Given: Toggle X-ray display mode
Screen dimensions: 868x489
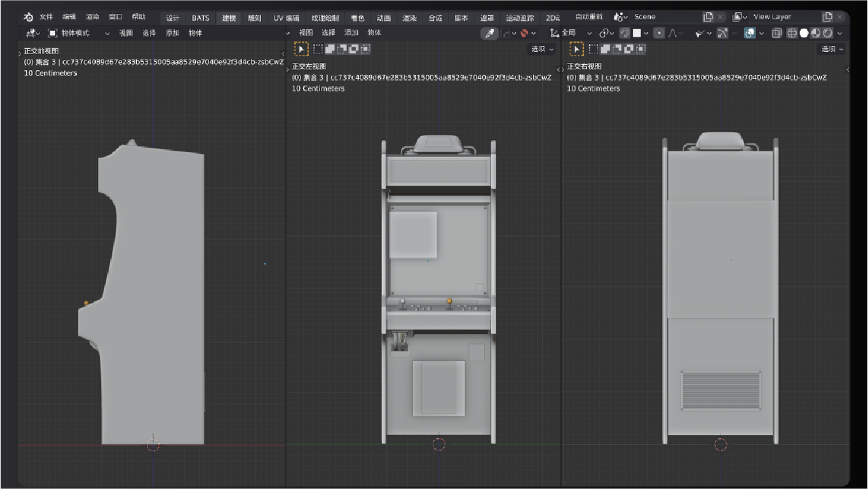Looking at the screenshot, I should tap(776, 33).
